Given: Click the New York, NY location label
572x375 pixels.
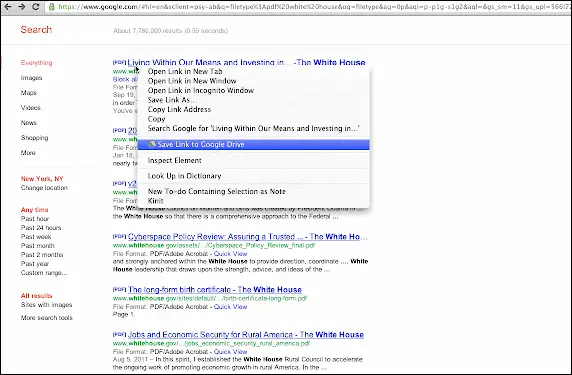Looking at the screenshot, I should pos(42,179).
